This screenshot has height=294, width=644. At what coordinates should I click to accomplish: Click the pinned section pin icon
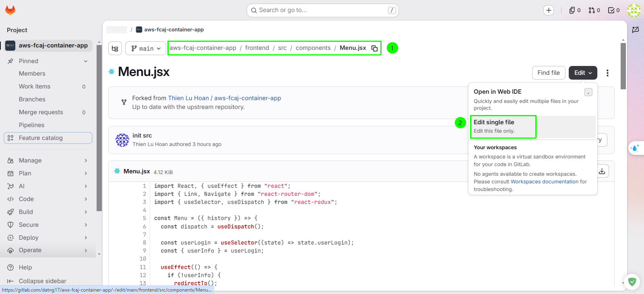tap(10, 61)
